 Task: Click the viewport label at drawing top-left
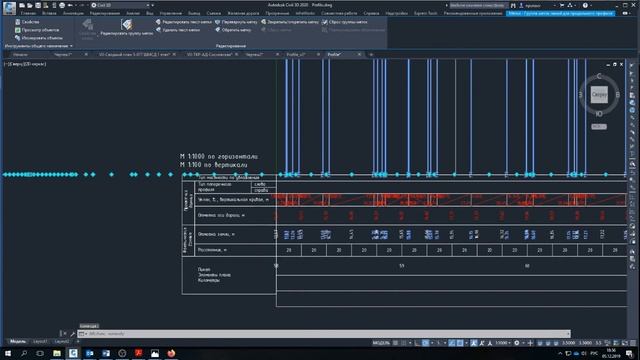pos(25,64)
